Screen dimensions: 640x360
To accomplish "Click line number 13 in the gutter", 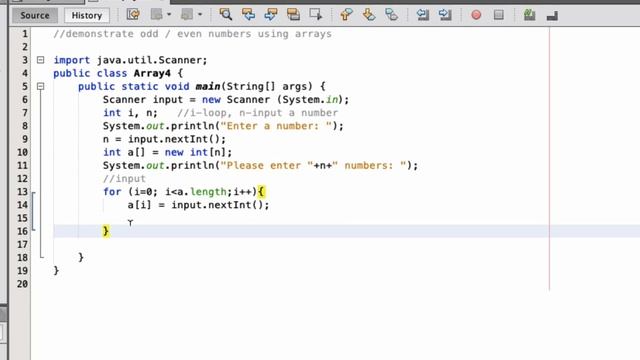I will coord(22,192).
